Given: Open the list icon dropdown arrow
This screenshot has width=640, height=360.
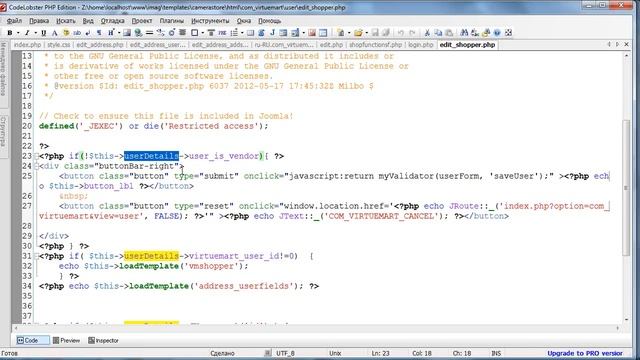Looking at the screenshot, I should click(x=242, y=33).
